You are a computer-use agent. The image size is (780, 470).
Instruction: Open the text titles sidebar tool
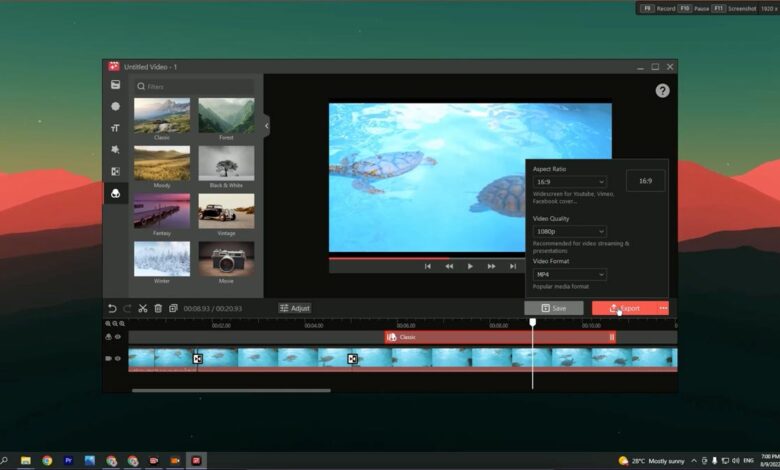[116, 128]
